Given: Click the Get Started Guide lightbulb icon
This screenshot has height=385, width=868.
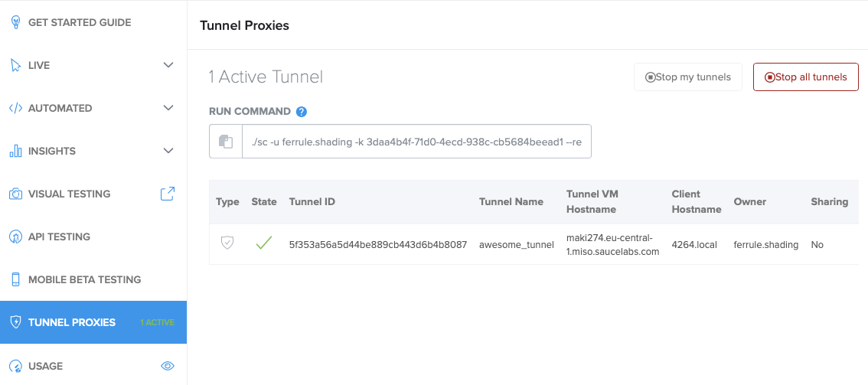Looking at the screenshot, I should [x=15, y=22].
